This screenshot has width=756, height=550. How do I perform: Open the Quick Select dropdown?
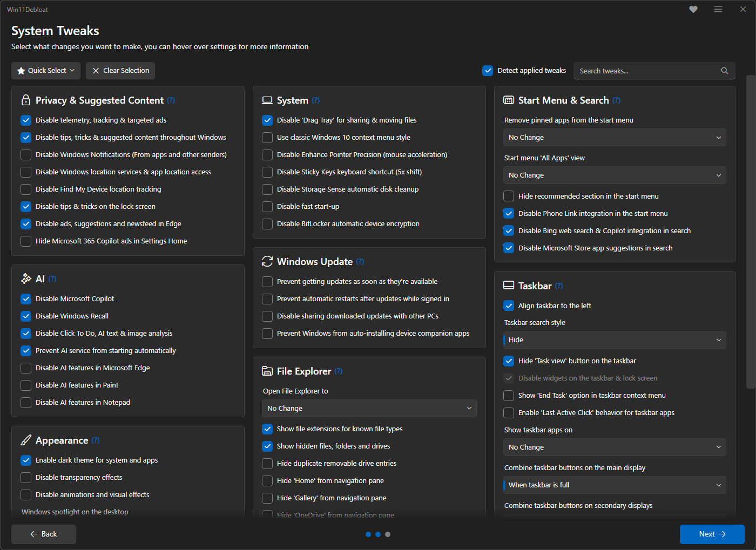click(46, 71)
